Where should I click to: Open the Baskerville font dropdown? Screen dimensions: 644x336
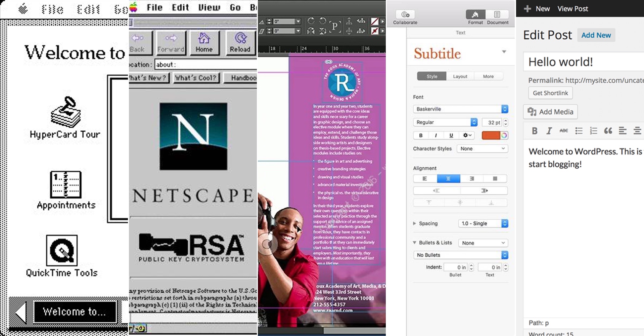coord(460,109)
